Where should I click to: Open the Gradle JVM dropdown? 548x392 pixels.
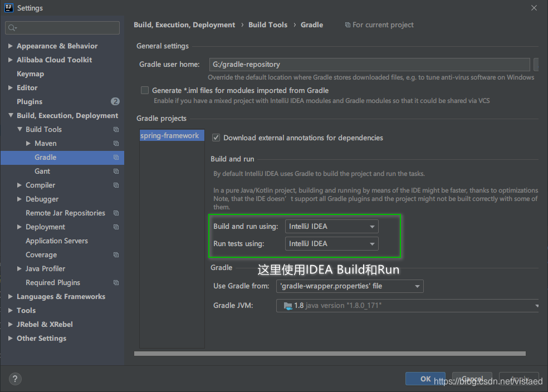click(x=407, y=306)
